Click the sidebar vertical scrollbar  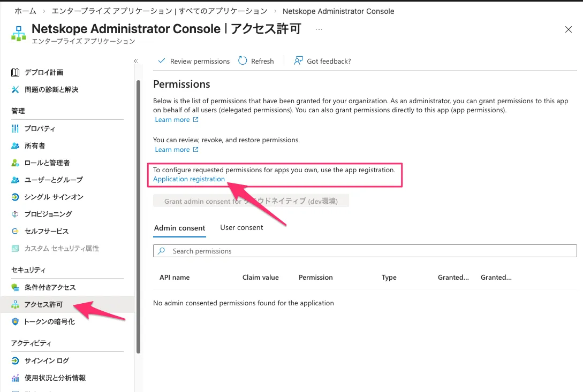(x=138, y=217)
